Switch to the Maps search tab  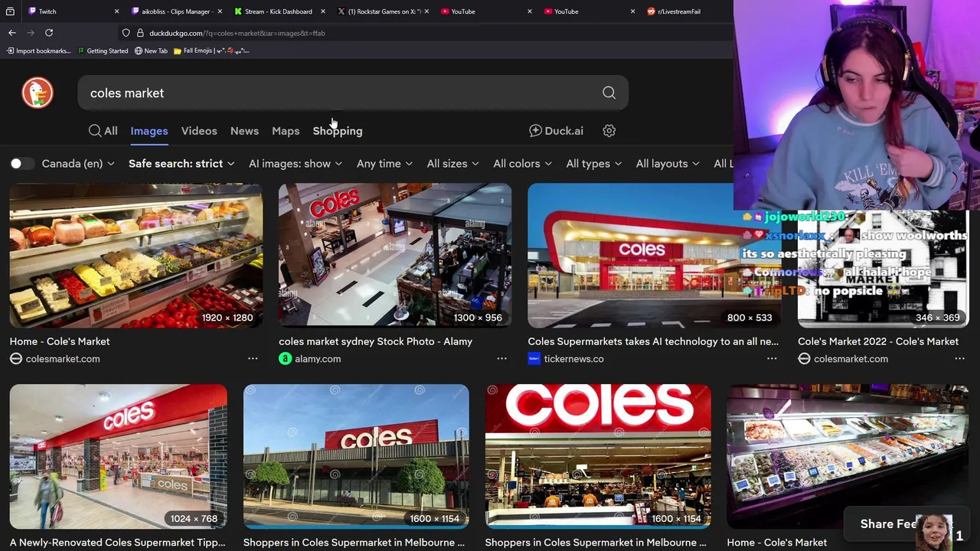[x=286, y=131]
